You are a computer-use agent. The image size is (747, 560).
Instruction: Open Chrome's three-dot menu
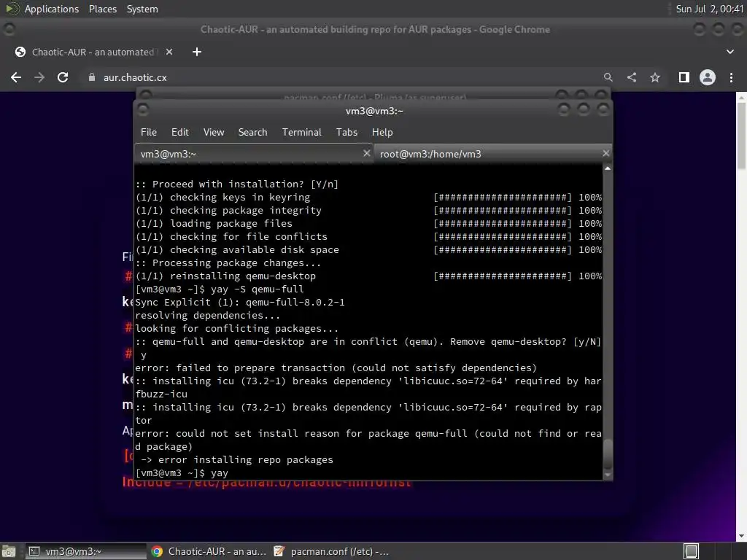(x=731, y=77)
